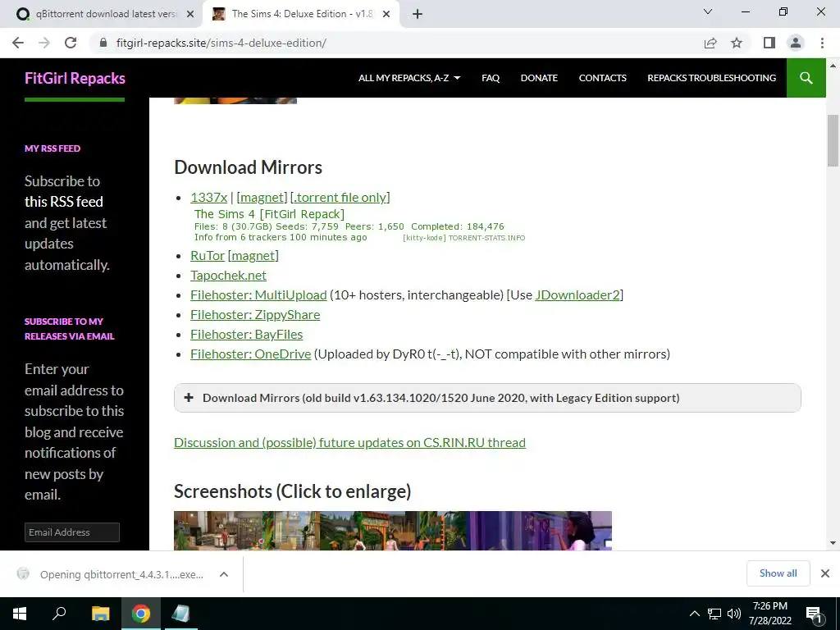Open Windows taskbar search

[59, 614]
